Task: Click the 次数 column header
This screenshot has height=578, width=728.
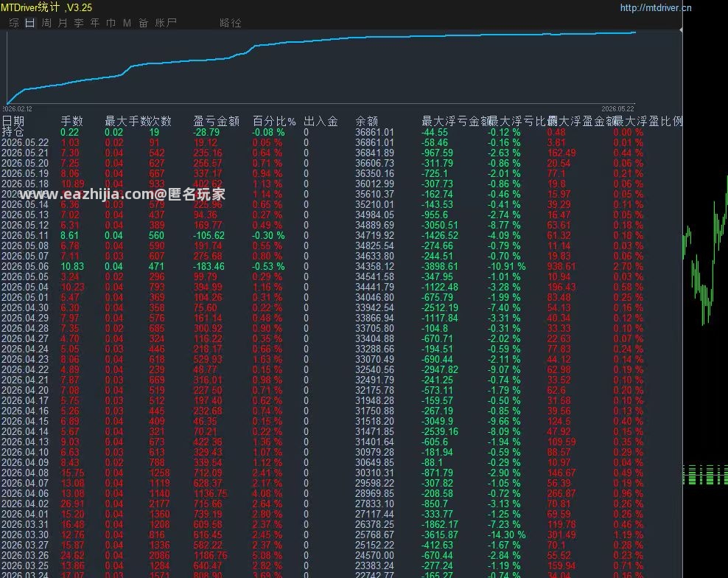Action: tap(161, 121)
